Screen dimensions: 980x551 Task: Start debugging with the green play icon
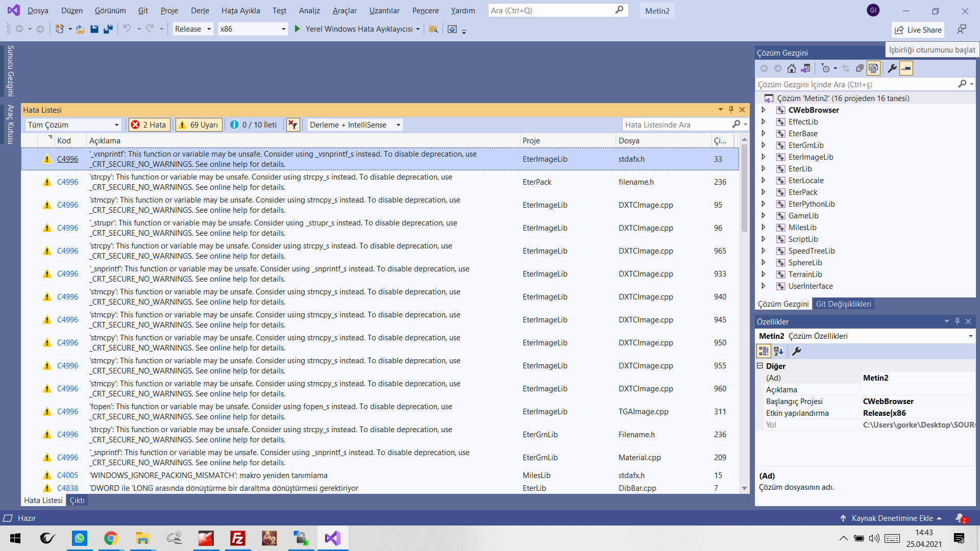coord(297,29)
